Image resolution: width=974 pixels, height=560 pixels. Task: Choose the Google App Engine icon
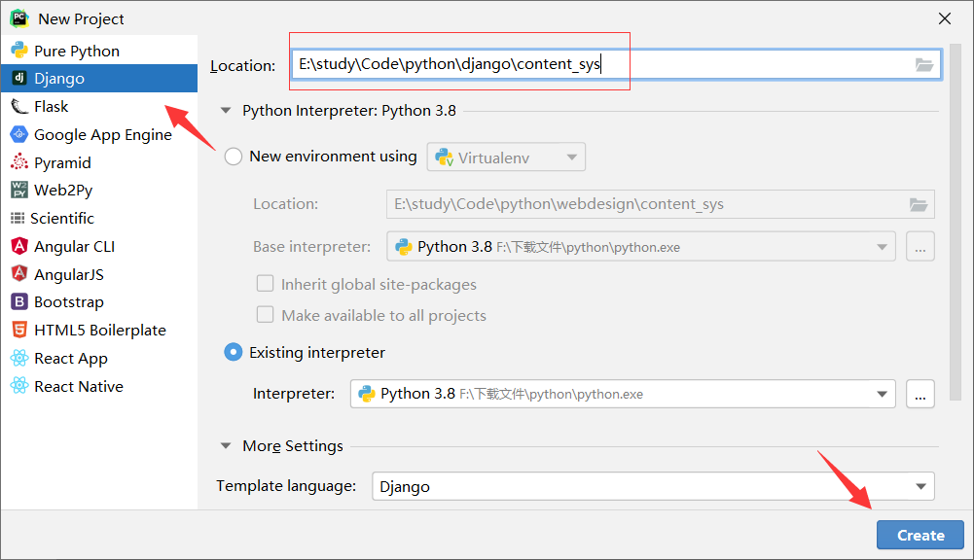click(19, 135)
